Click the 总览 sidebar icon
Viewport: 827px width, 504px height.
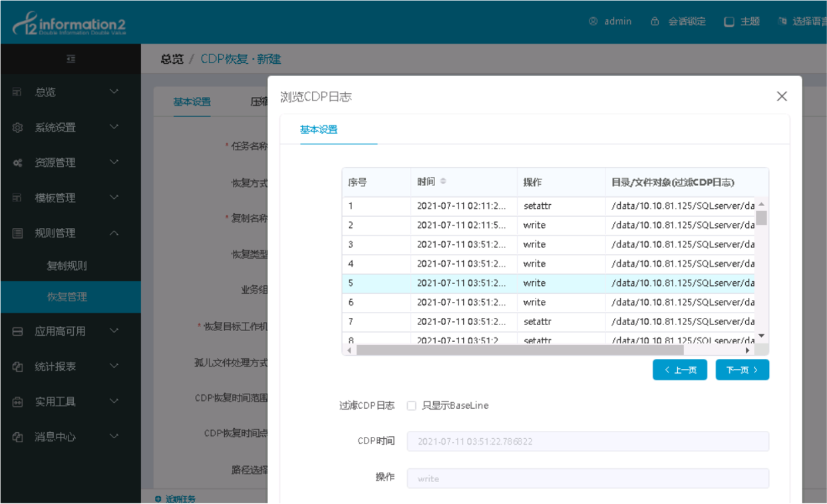18,92
